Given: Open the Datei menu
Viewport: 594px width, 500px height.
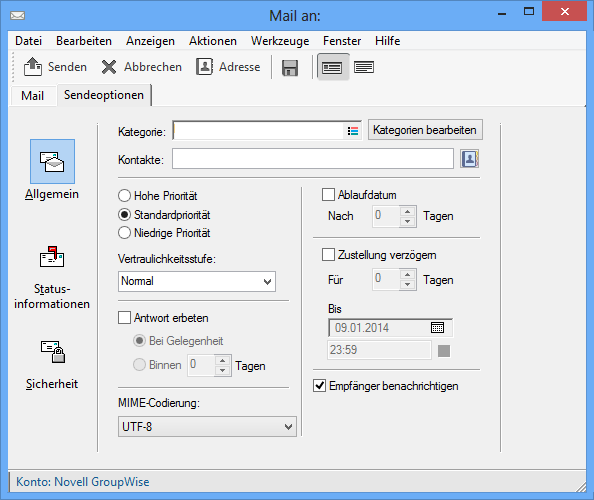Looking at the screenshot, I should [x=28, y=41].
